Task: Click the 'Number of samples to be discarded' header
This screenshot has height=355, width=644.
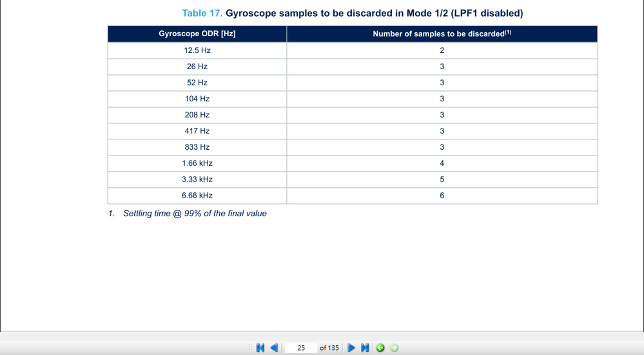Action: point(442,34)
